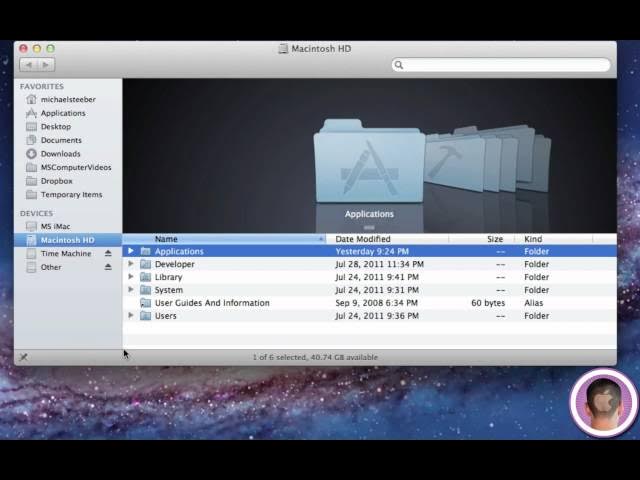Sort list by Name column
The image size is (640, 480).
tap(224, 239)
